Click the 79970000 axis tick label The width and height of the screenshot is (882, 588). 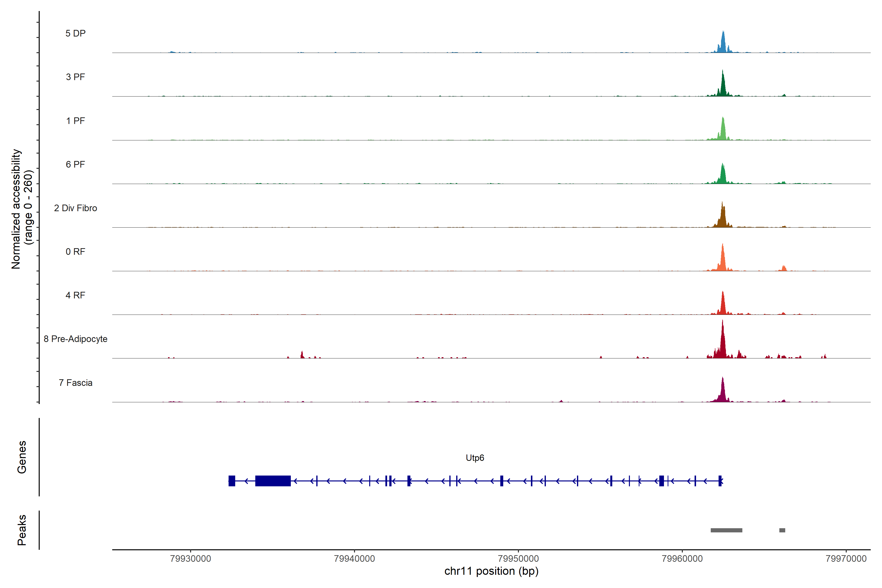tap(846, 558)
